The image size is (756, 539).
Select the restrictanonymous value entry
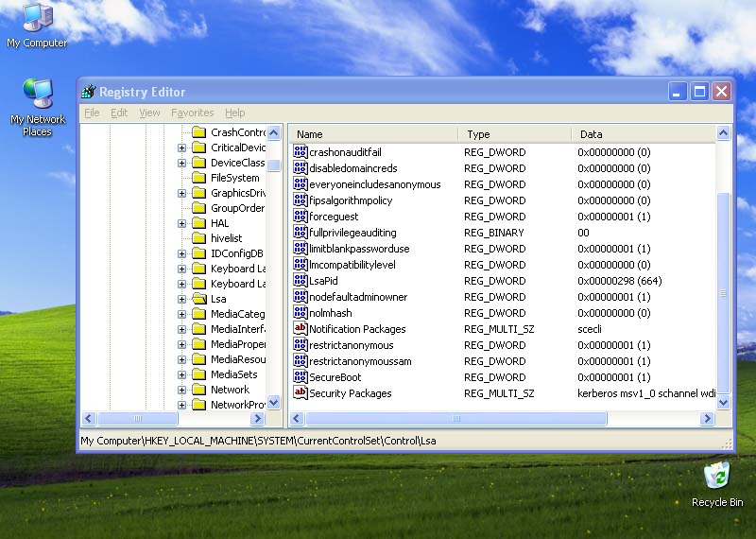click(351, 345)
